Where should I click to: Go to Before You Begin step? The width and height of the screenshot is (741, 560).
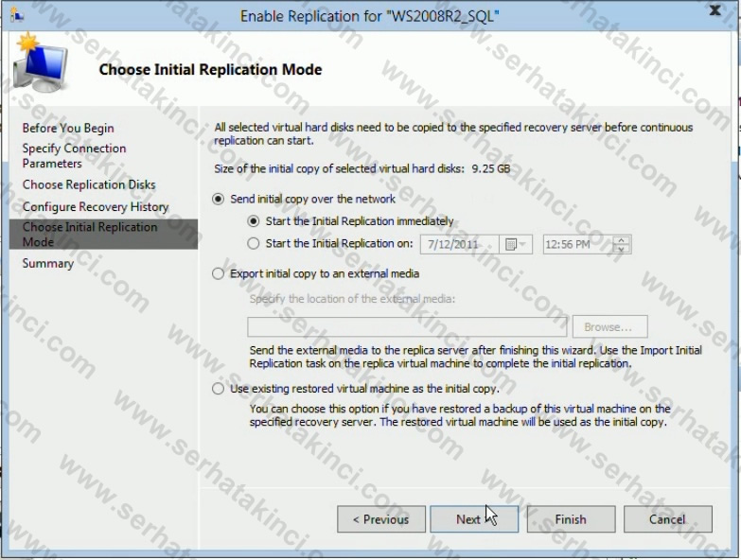[x=68, y=128]
